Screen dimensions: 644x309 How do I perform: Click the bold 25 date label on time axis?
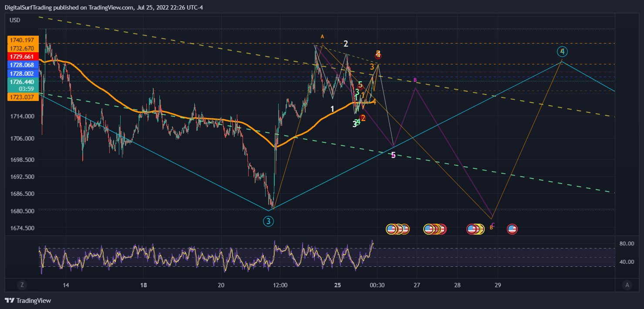[x=337, y=285]
